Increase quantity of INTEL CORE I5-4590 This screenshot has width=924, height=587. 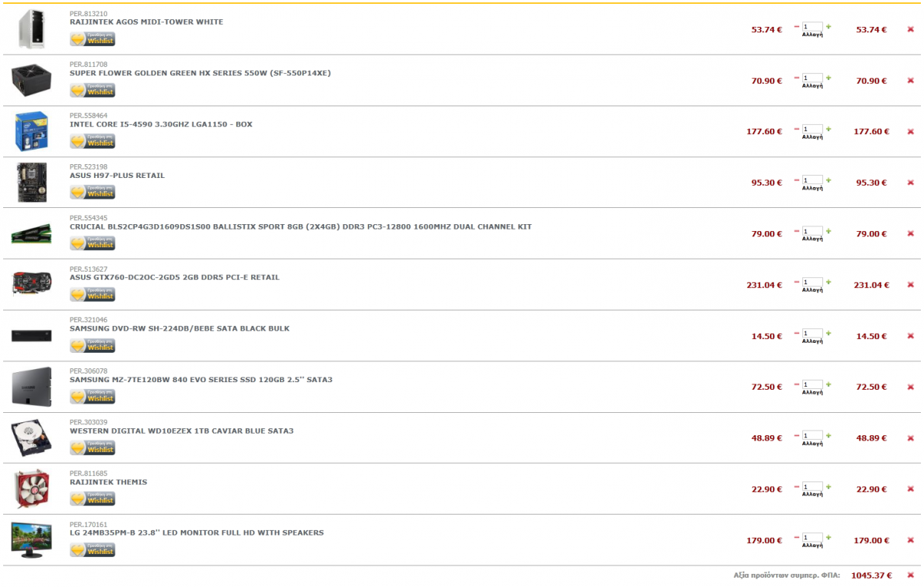[829, 129]
